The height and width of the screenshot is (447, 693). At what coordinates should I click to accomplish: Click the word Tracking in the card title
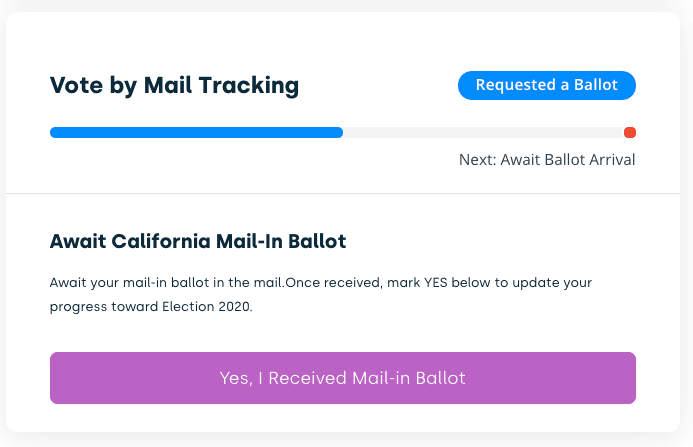coord(255,86)
